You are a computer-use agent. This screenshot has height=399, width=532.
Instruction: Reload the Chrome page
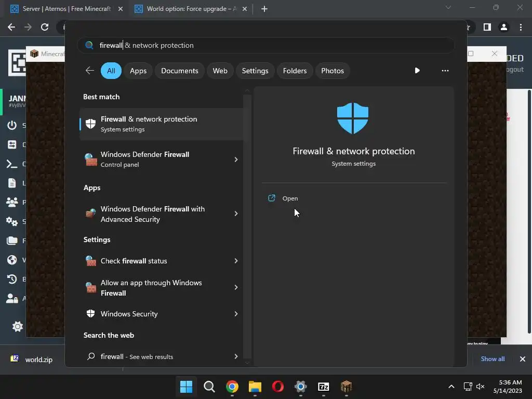click(45, 27)
